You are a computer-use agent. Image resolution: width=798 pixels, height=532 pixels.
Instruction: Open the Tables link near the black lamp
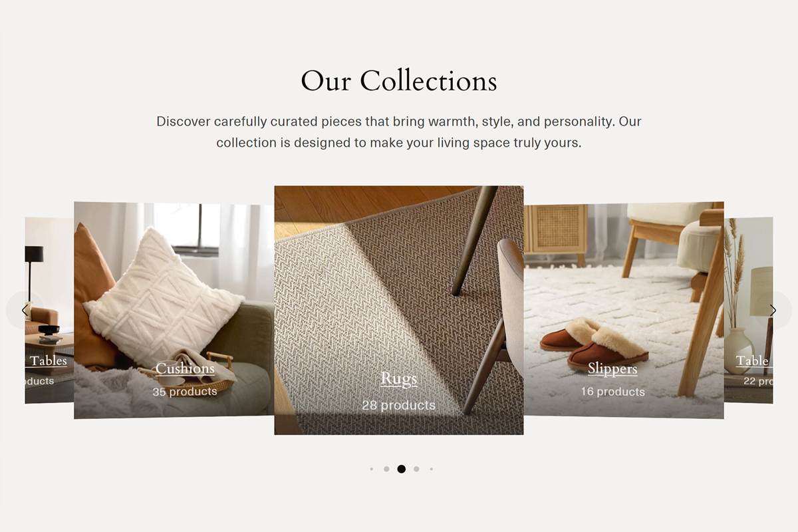[49, 360]
